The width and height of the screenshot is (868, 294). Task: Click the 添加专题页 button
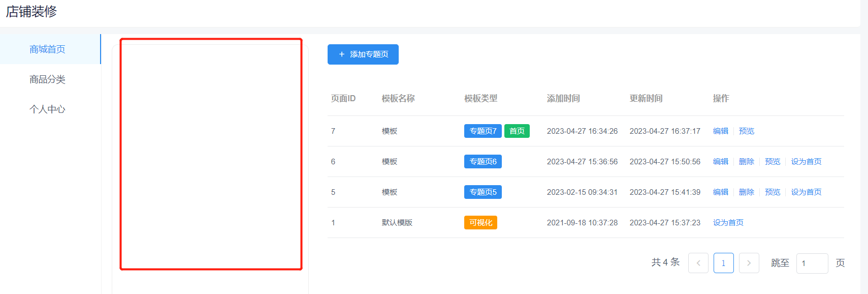click(363, 54)
